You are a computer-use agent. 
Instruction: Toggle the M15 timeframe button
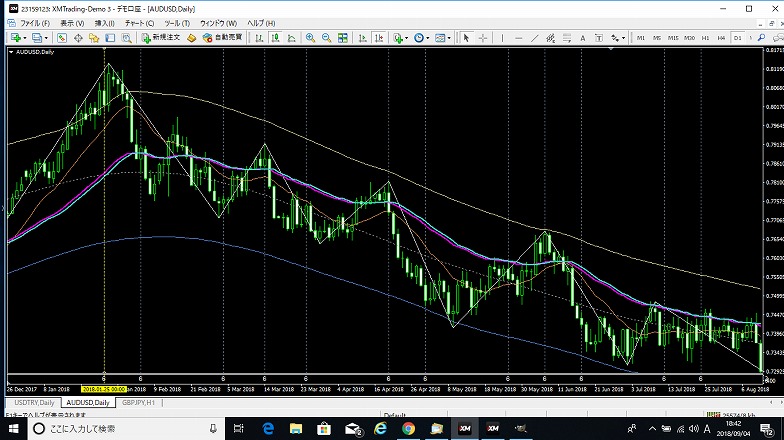673,38
